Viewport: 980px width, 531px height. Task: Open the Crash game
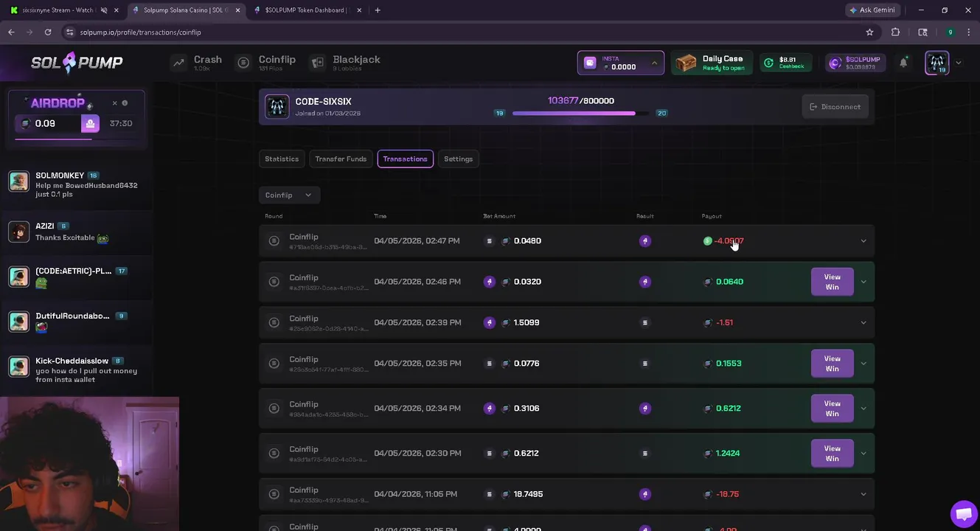(197, 63)
